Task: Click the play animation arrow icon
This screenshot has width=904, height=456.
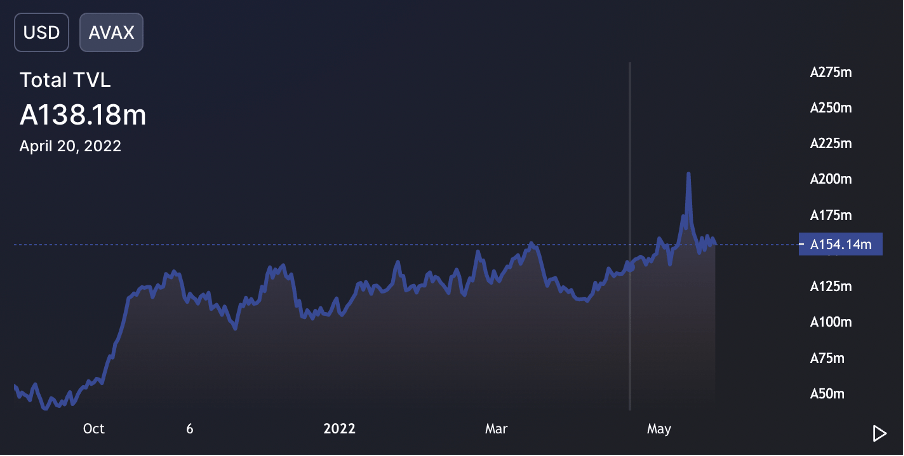Action: point(879,433)
